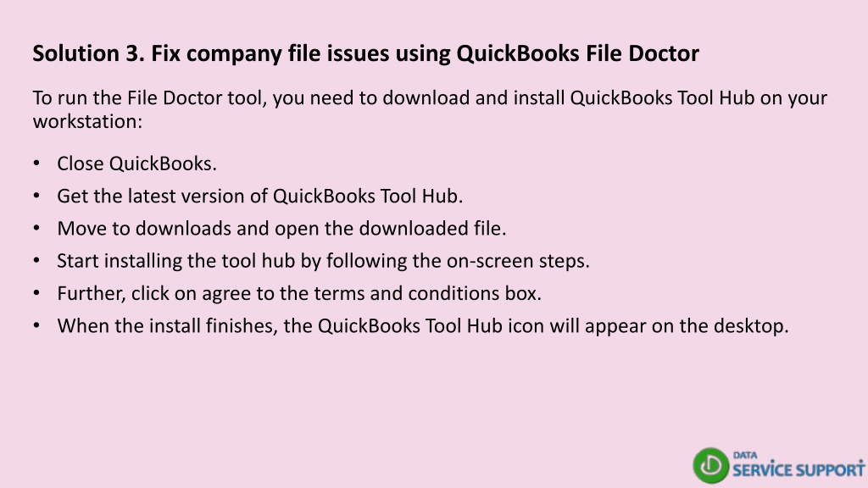Select the 'Further, click on agree' bullet text
This screenshot has height=488, width=868.
point(299,293)
